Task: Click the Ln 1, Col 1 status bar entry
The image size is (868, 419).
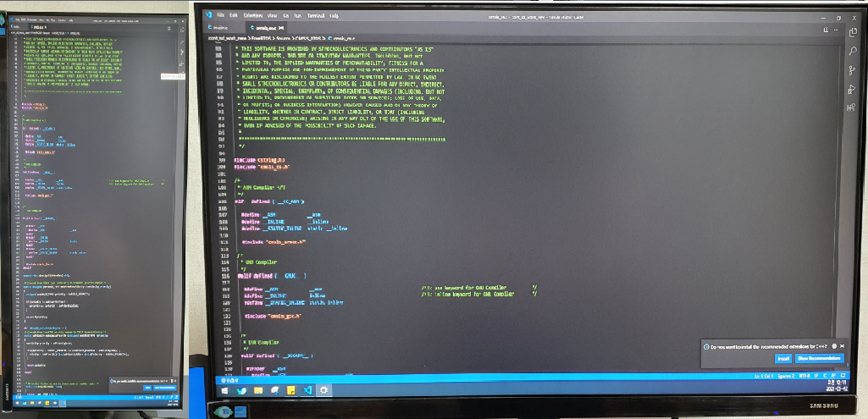Action: coord(764,376)
